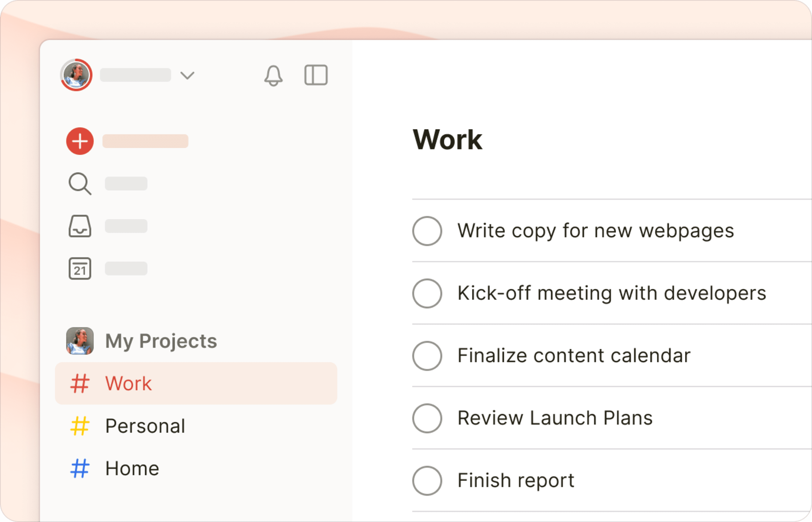The image size is (812, 522).
Task: Tick the Review Launch Plans checkbox
Action: (427, 418)
